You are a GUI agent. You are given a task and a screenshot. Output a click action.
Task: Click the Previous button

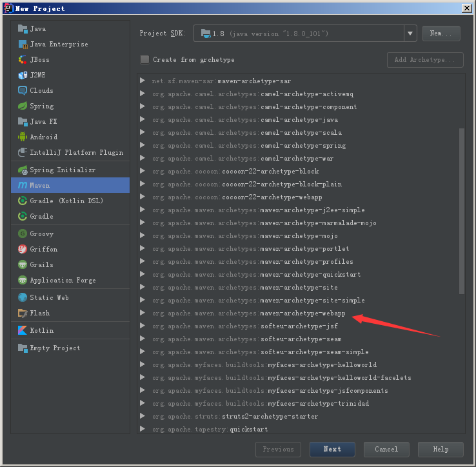pos(278,450)
